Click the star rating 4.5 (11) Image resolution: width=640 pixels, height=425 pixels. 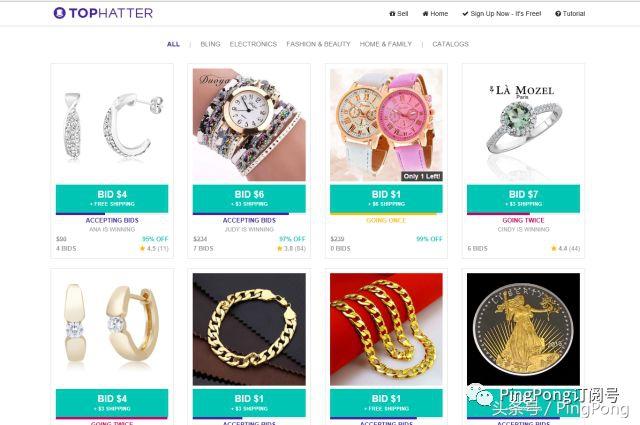154,248
